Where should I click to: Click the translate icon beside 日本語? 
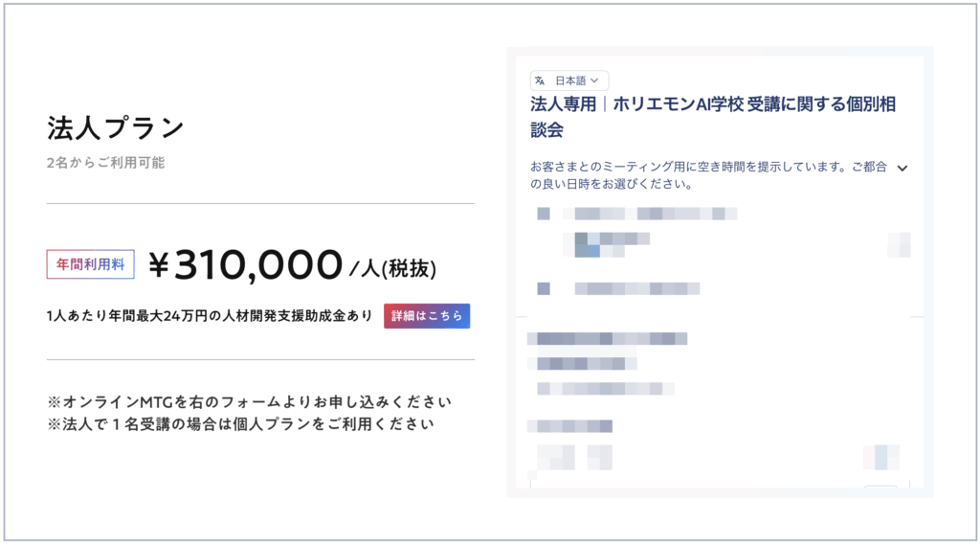[x=541, y=80]
